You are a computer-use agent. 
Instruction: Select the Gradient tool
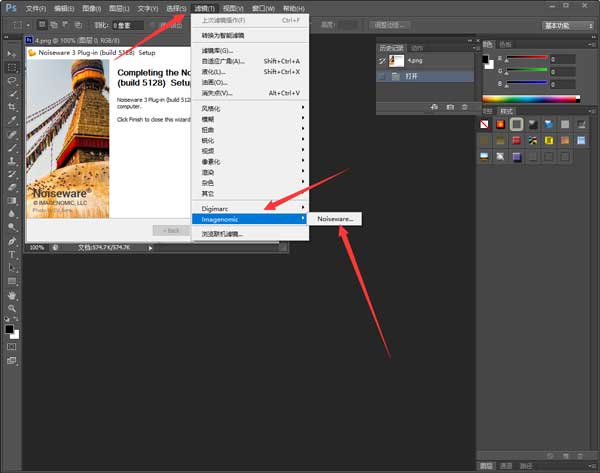tap(12, 201)
